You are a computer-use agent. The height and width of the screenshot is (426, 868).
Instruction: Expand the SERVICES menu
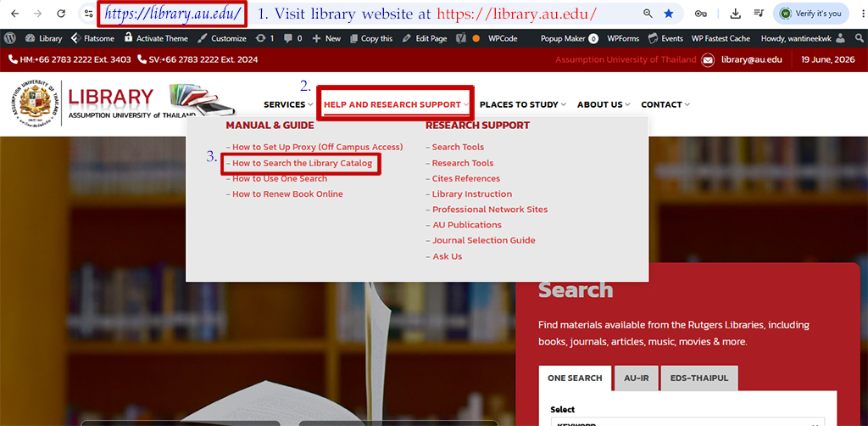[x=288, y=104]
